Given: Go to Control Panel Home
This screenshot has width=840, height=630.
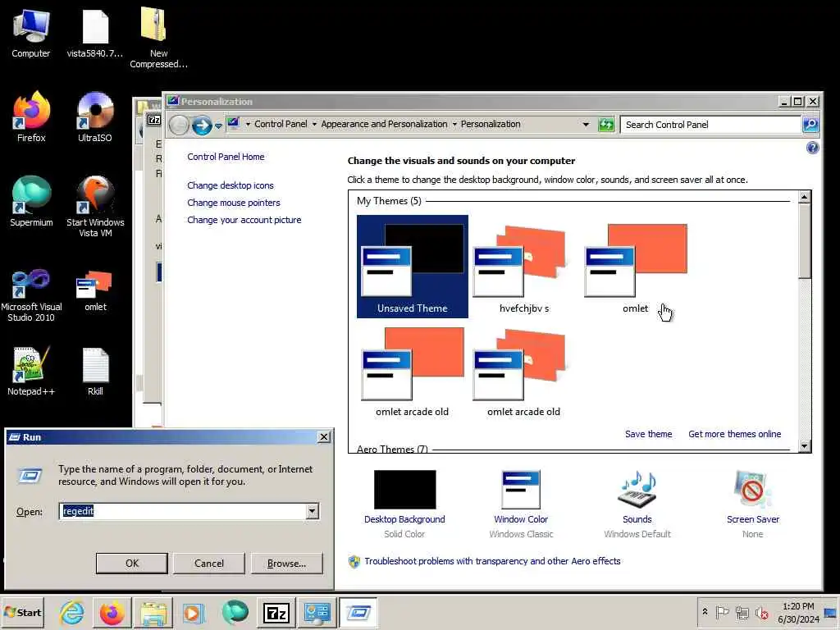Looking at the screenshot, I should (x=226, y=157).
